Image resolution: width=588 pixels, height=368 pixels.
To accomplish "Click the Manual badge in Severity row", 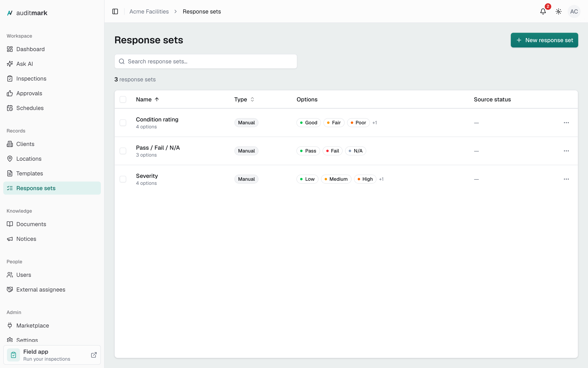I will 246,179.
